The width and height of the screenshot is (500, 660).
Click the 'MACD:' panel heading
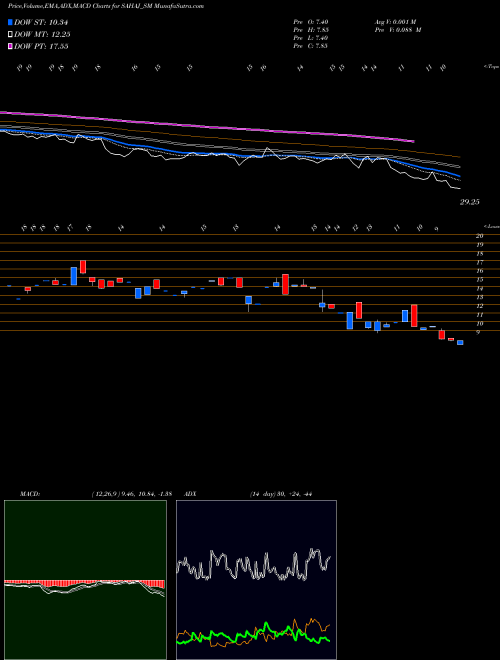point(30,494)
